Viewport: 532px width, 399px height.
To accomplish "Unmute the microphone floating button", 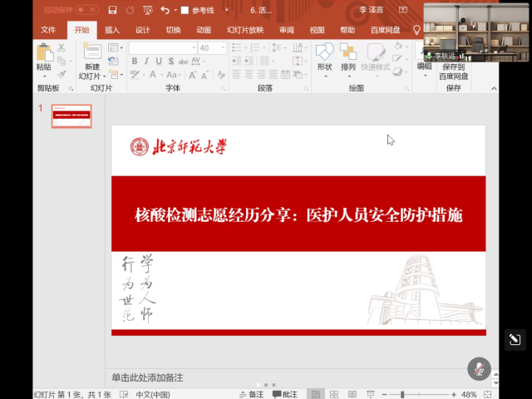I will point(479,368).
